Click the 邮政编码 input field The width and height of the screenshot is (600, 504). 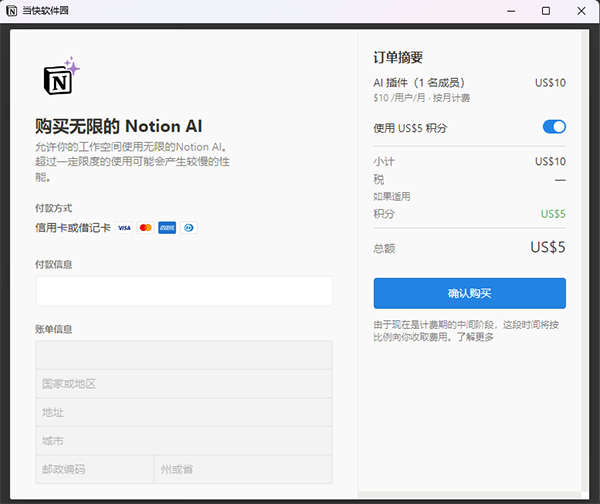(x=95, y=470)
